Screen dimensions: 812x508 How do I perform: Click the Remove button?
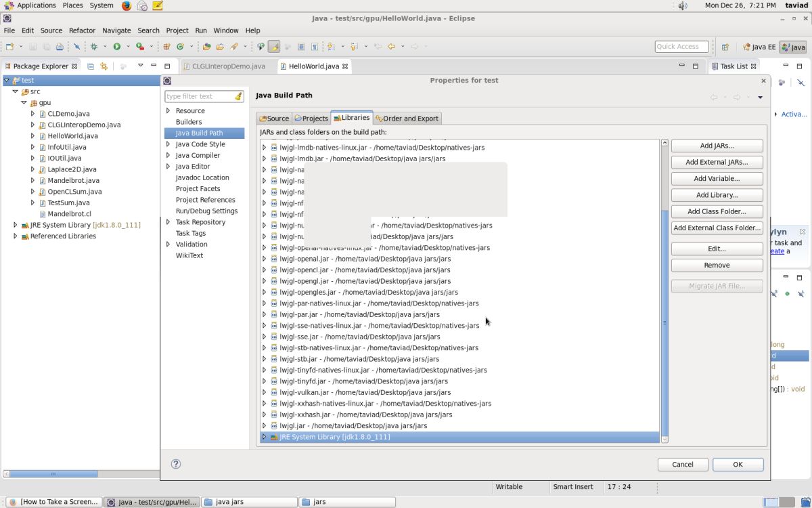pyautogui.click(x=717, y=265)
